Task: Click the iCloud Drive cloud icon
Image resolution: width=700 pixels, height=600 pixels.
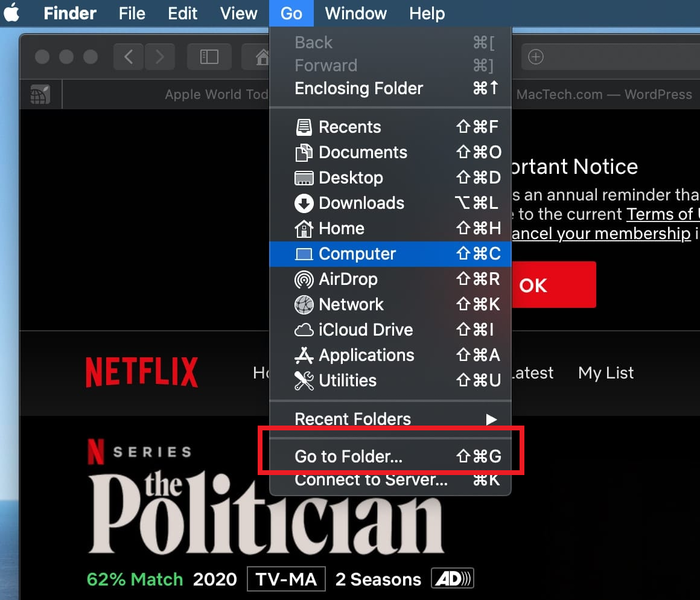Action: click(304, 330)
